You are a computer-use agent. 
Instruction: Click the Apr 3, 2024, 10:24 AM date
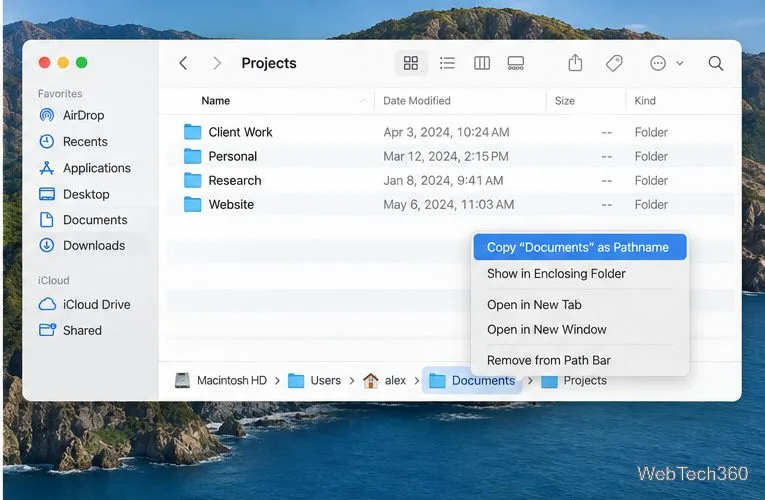tap(446, 132)
